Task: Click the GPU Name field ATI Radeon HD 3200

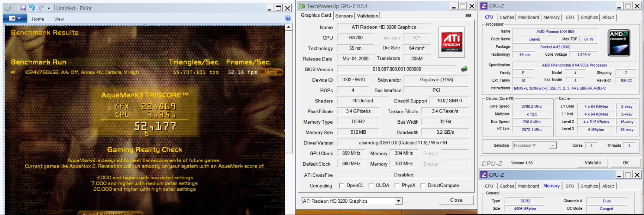Action: (x=384, y=27)
